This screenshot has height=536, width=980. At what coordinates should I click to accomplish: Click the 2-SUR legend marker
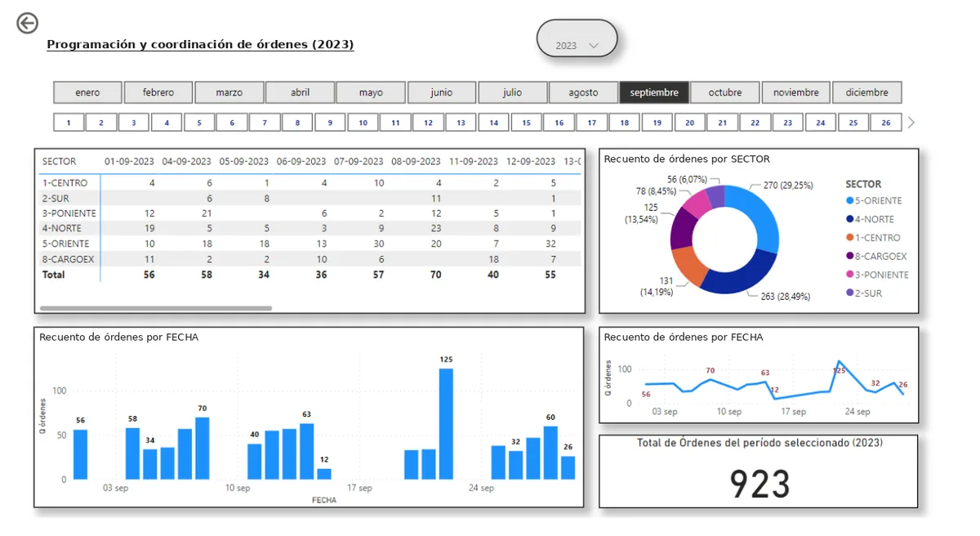pos(850,293)
